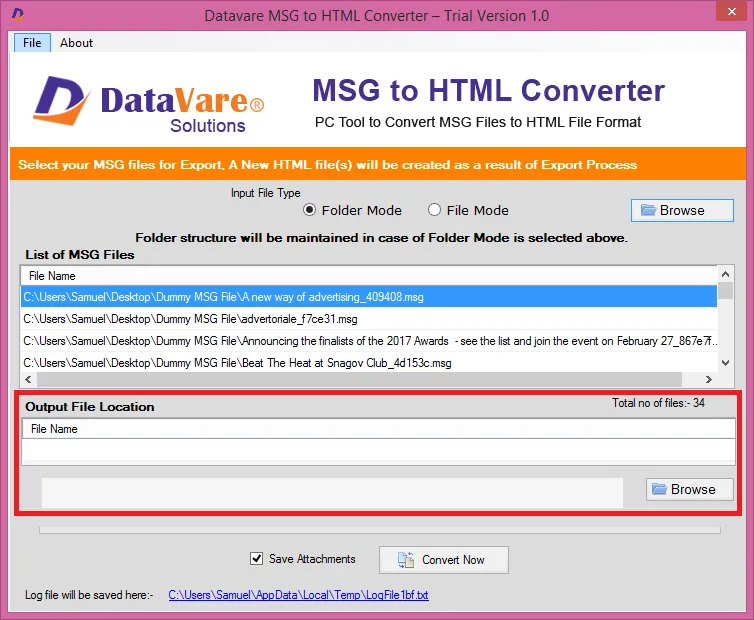Click the File Name header in Output File Location
The image size is (754, 620).
point(378,429)
